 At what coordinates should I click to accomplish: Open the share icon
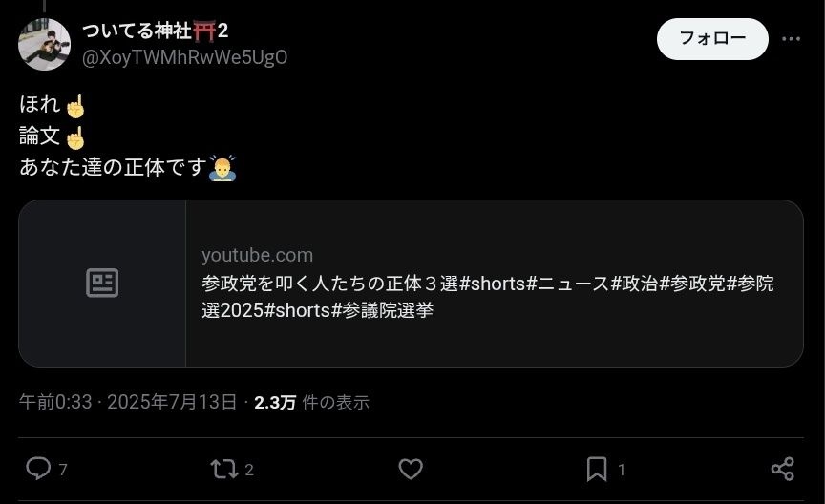pyautogui.click(x=782, y=469)
